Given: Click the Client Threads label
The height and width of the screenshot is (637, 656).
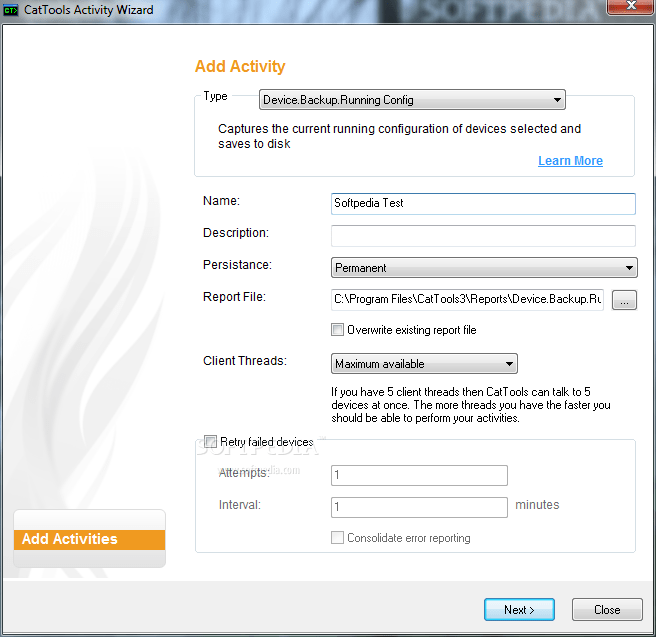Looking at the screenshot, I should pos(245,361).
